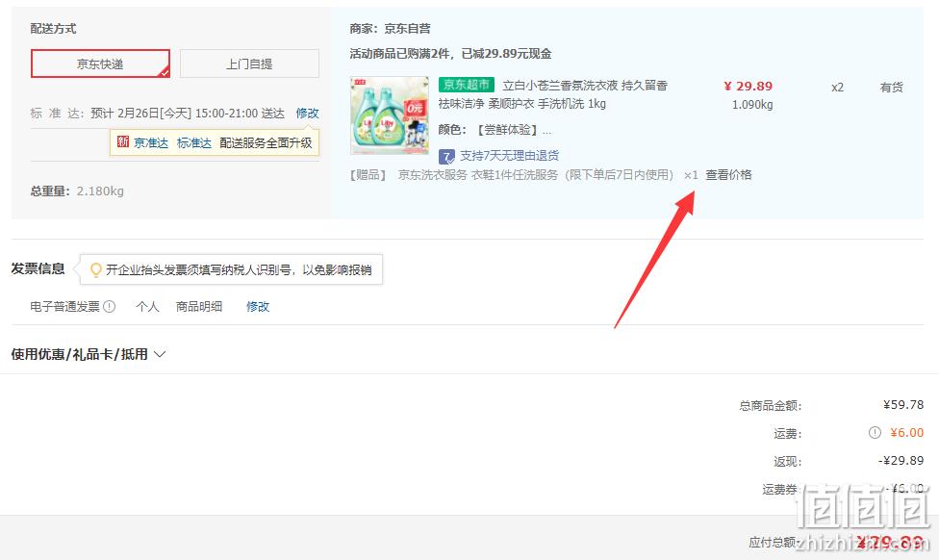
Task: Open 支持7天无理由退货 link
Action: pos(510,156)
